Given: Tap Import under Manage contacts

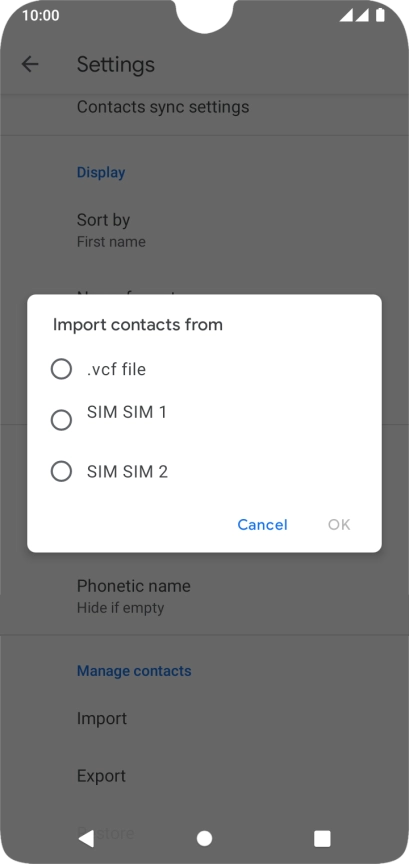Looking at the screenshot, I should tap(204, 719).
